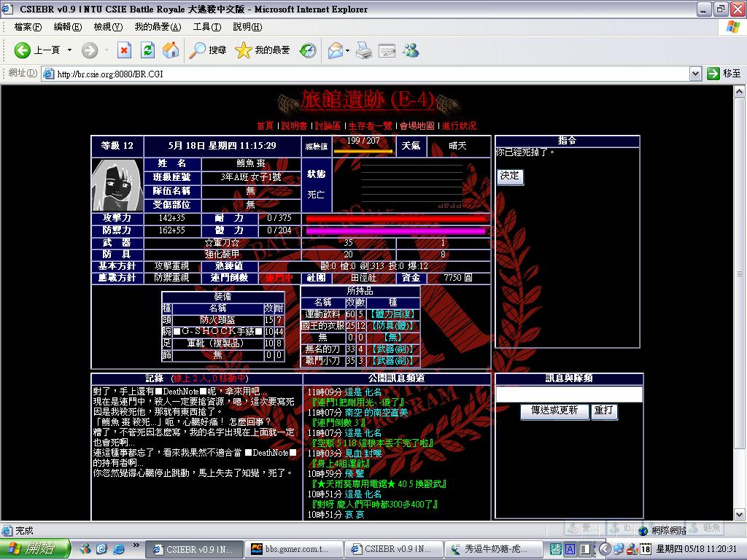Click the Edit page toolbar icon

pos(387,50)
